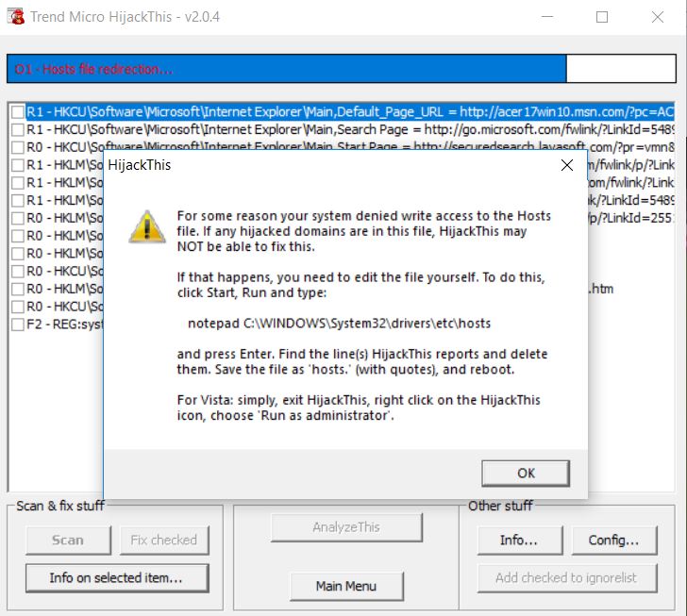Tick the F2 - REG:system checkbox
The width and height of the screenshot is (687, 616).
18,325
